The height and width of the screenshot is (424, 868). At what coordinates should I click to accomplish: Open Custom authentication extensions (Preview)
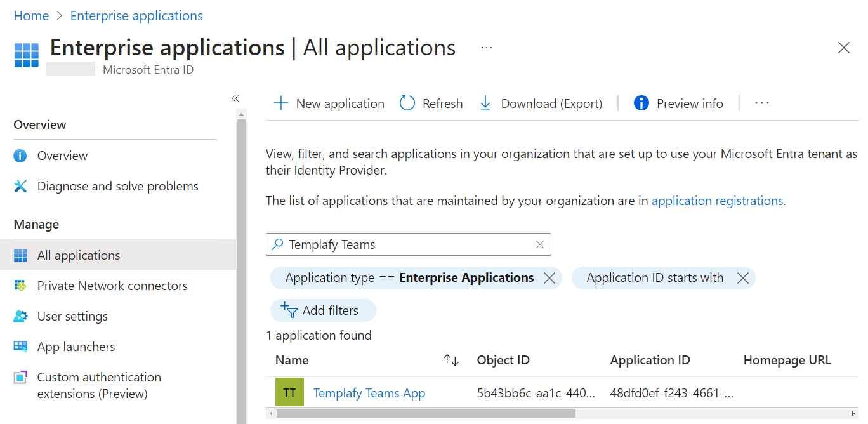99,385
